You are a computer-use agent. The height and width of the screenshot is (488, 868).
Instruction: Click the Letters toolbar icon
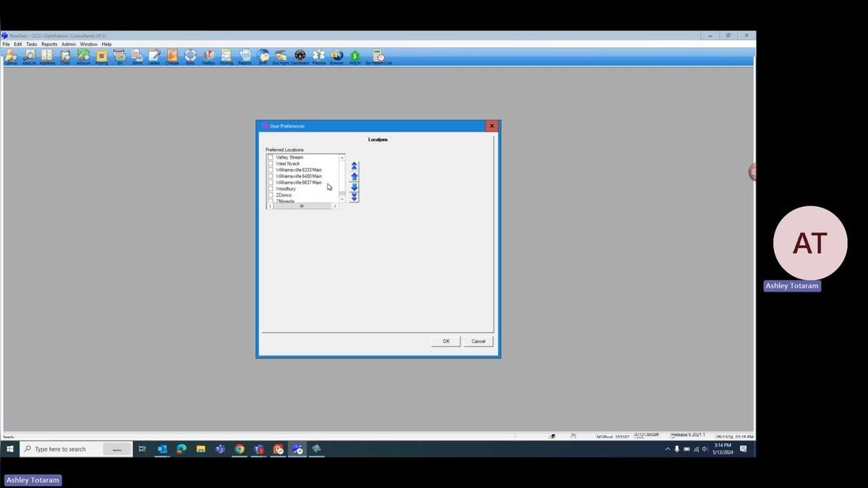pos(154,56)
